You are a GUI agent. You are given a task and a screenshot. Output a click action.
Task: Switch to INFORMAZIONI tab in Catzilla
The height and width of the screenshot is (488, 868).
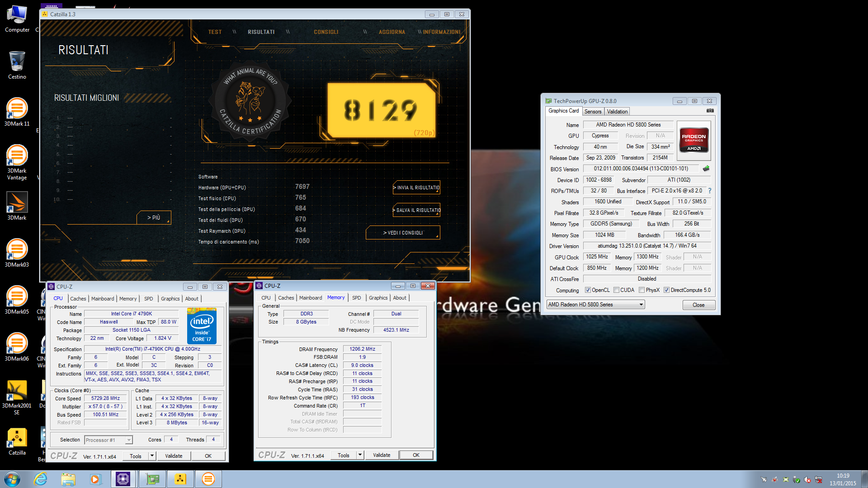(x=442, y=32)
